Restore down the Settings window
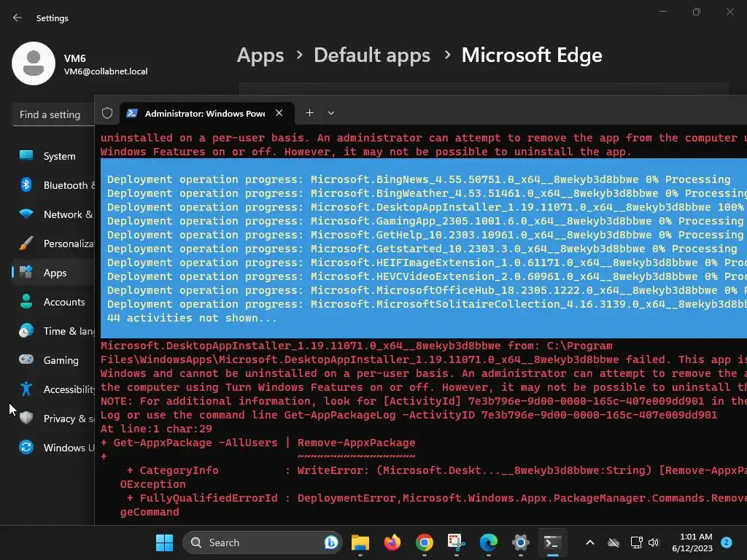The height and width of the screenshot is (560, 747). (x=697, y=12)
